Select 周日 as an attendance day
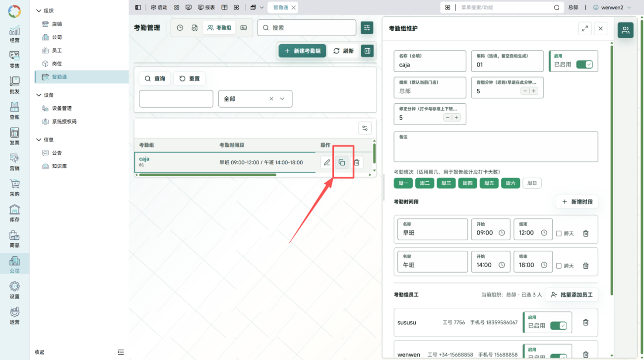 coord(532,183)
